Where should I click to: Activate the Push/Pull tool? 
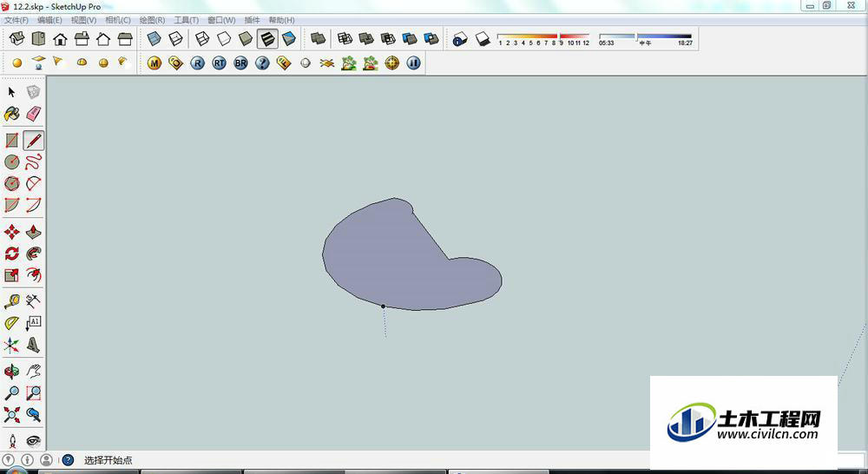[x=33, y=232]
